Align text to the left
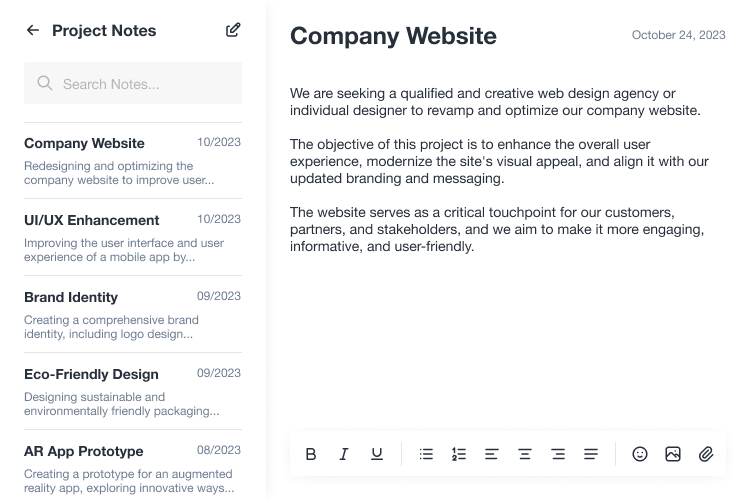Screen dimensions: 750x500 (492, 454)
